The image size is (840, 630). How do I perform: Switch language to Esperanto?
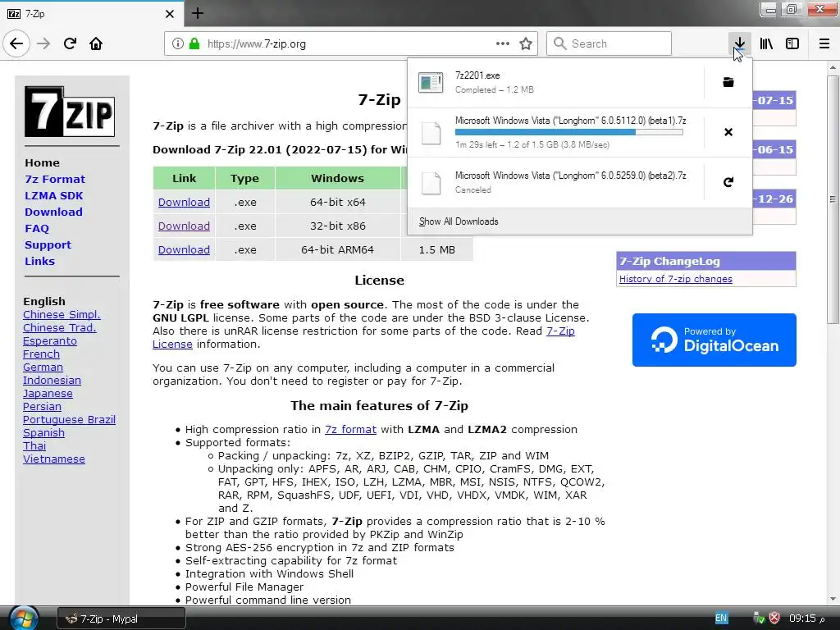(x=50, y=340)
